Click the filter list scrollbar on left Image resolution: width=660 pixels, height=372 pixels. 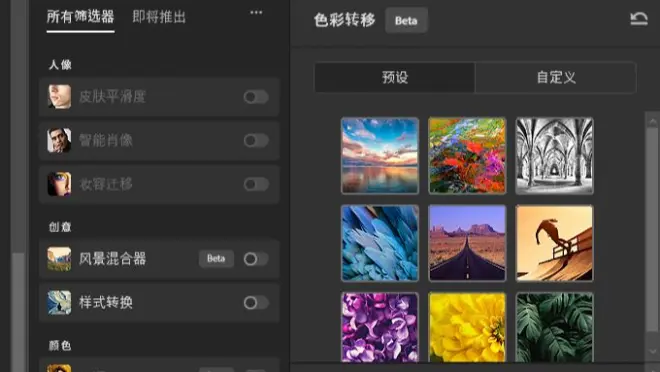pos(18,311)
